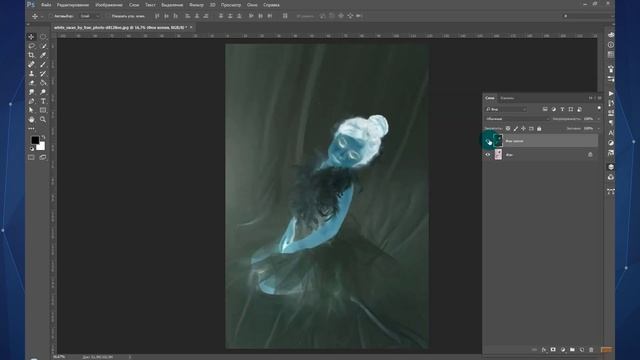This screenshot has height=360, width=640.
Task: Switch layer filtering on/off toggle
Action: 599,108
